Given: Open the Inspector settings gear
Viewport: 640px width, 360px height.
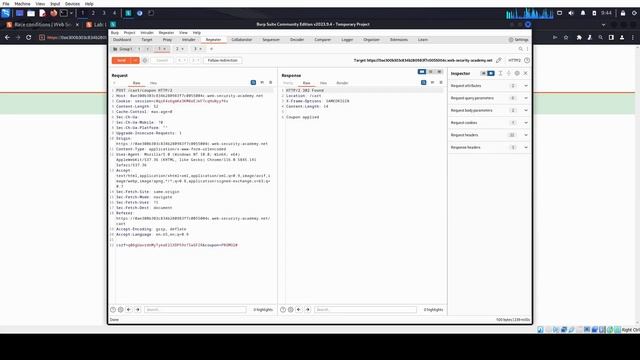Looking at the screenshot, I should [x=517, y=73].
